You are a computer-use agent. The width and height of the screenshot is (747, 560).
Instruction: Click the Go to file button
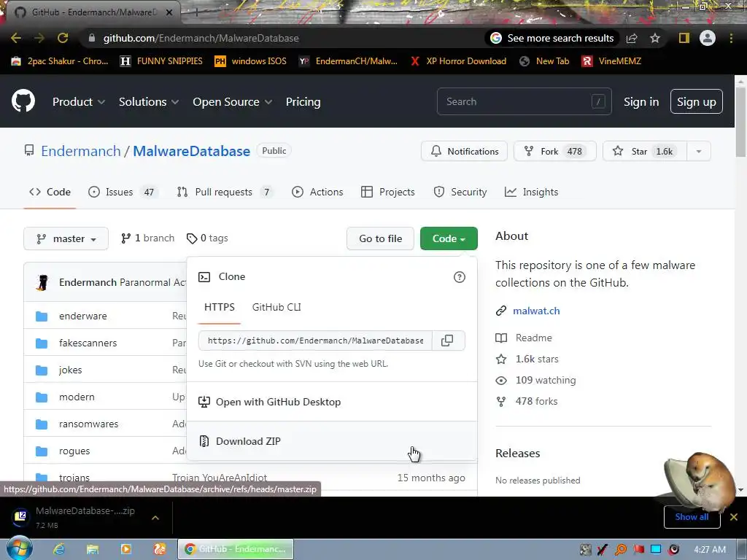(380, 238)
